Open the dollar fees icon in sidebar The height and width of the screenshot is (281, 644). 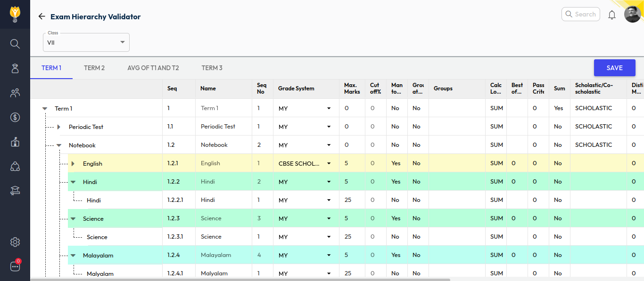(x=15, y=117)
